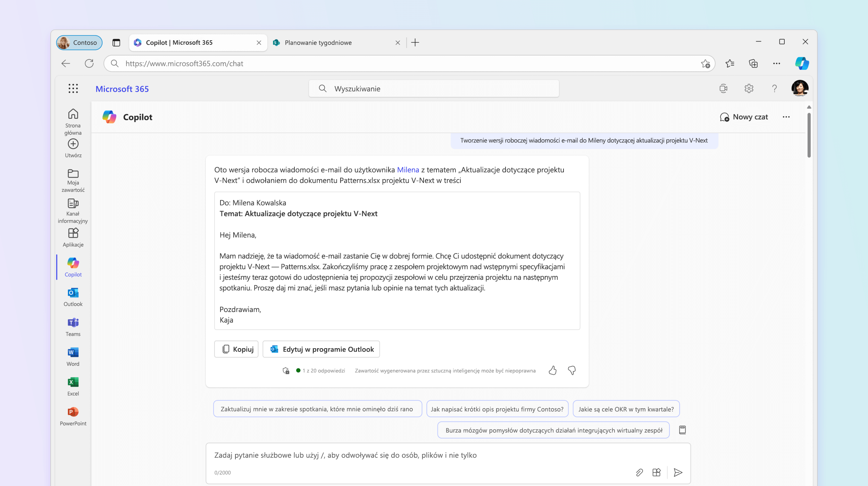Screen dimensions: 868x486
Task: Send the message with the arrow icon
Action: (678, 472)
